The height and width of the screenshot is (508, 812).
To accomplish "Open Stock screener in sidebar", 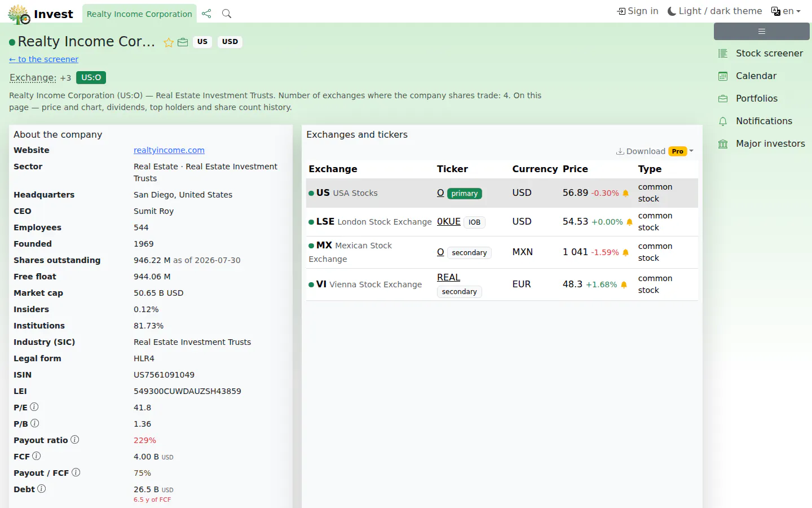I will [761, 53].
